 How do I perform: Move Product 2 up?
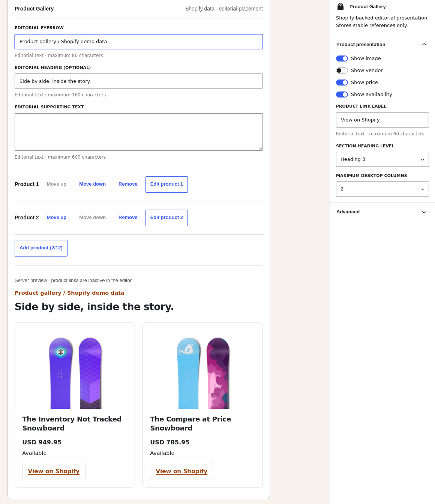(x=57, y=217)
